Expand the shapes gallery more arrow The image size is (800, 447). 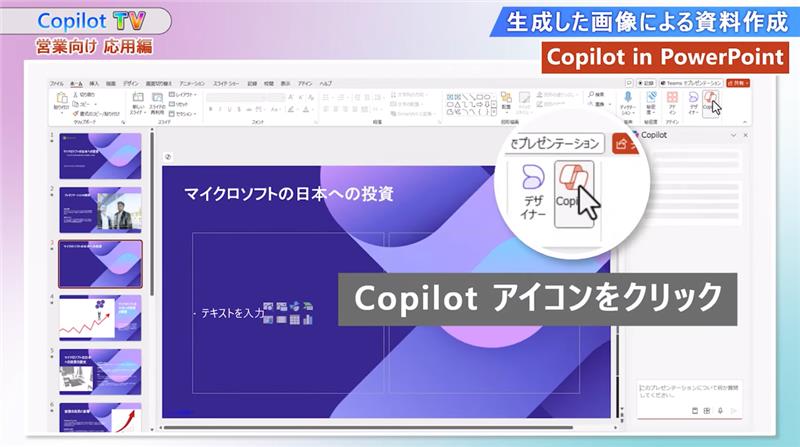coord(494,112)
